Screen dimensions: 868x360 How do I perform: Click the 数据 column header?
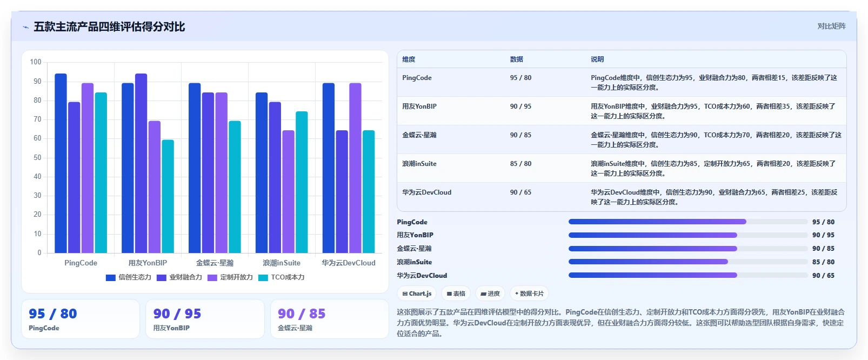517,59
